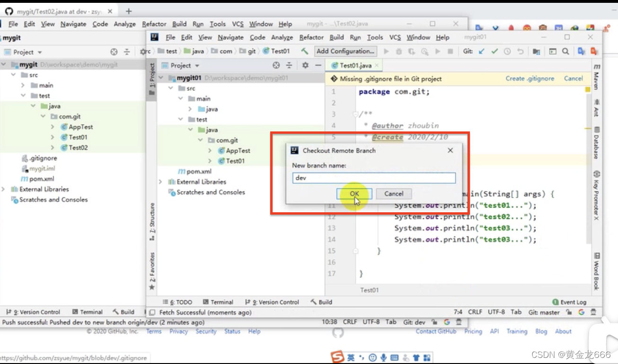The width and height of the screenshot is (618, 364).
Task: Collapse src folder in mygit tree
Action: pos(13,75)
